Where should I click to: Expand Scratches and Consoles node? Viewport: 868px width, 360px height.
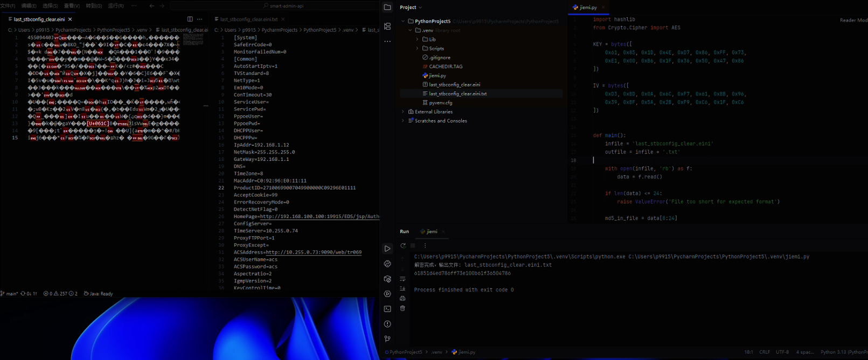point(403,121)
